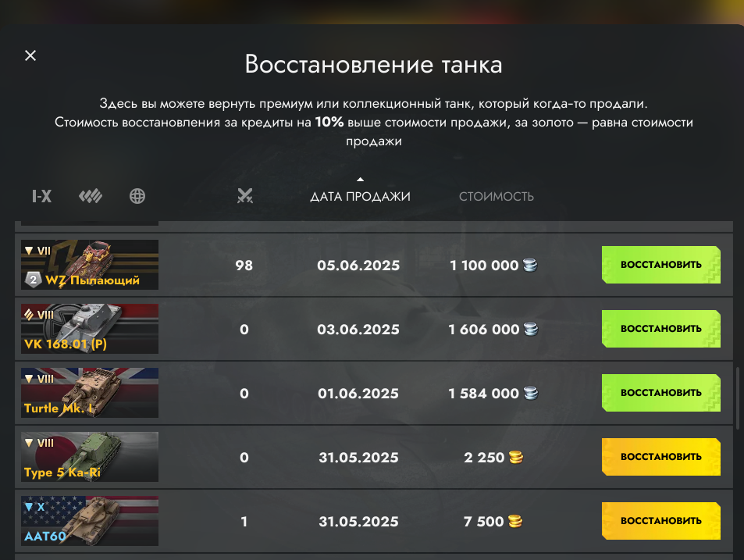
Task: Sort list by Дата продажи column
Action: tap(360, 197)
